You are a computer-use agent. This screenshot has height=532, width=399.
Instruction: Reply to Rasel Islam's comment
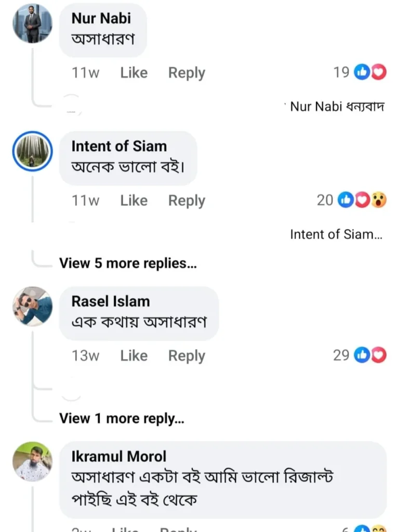pos(187,356)
